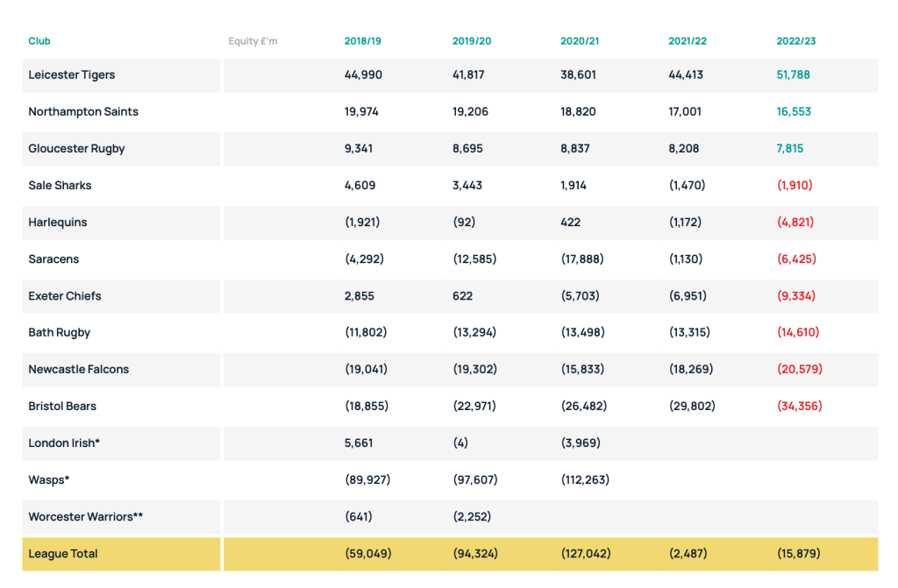Click the 2018/19 column header
The height and width of the screenshot is (588, 898).
tap(362, 41)
